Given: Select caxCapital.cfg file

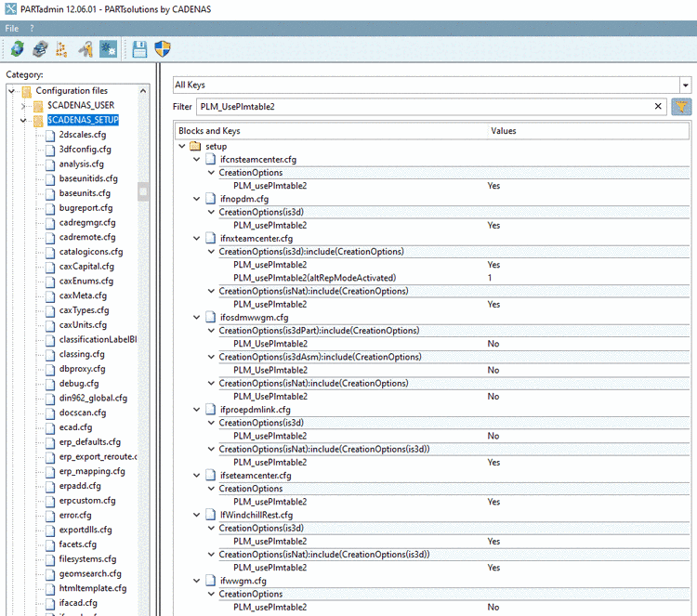Looking at the screenshot, I should [x=86, y=267].
